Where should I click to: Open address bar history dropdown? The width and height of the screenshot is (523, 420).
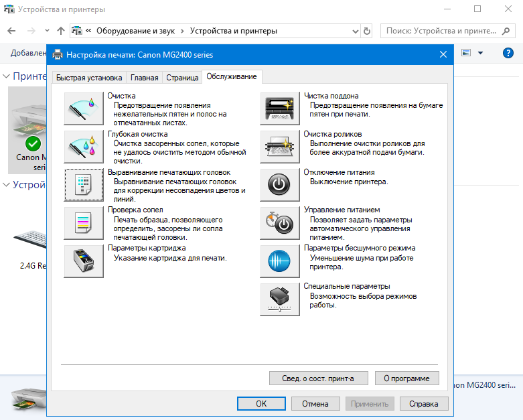click(356, 31)
